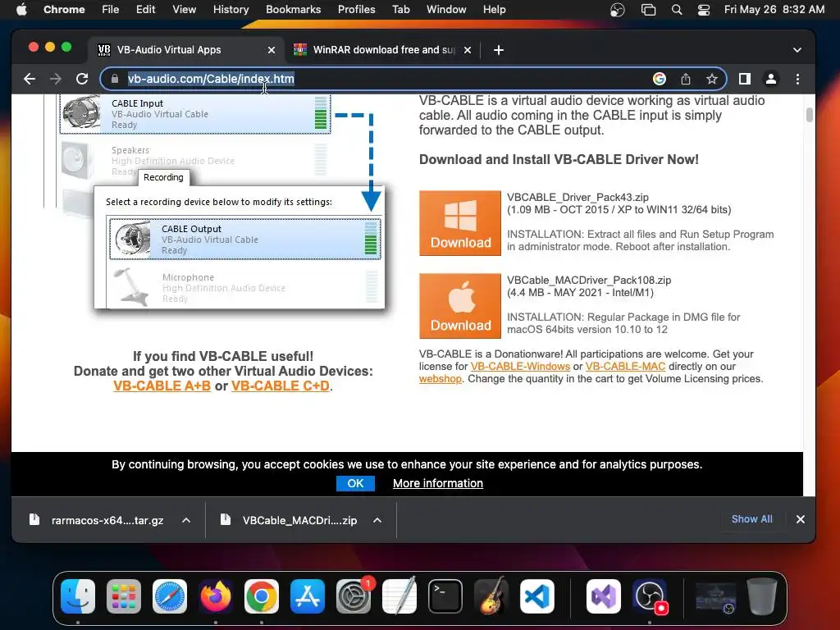Image resolution: width=840 pixels, height=630 pixels.
Task: Close the VB-Audio Virtual Apps tab
Action: point(272,50)
